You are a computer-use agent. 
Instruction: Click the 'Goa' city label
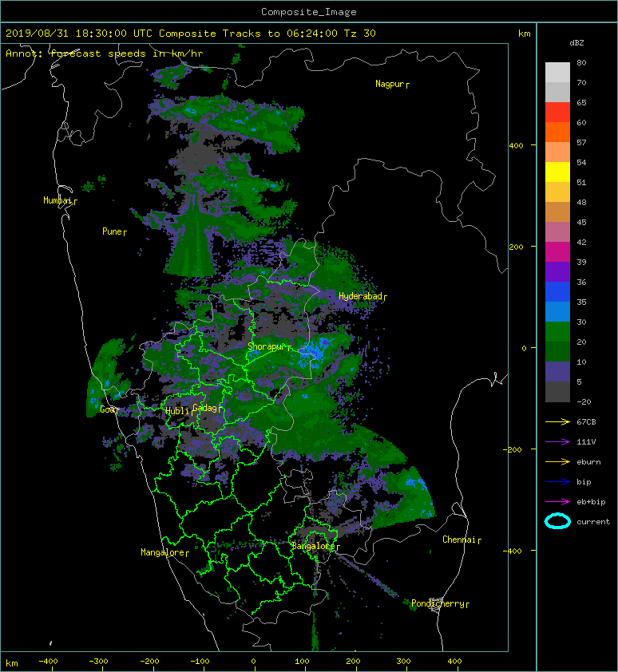[109, 409]
